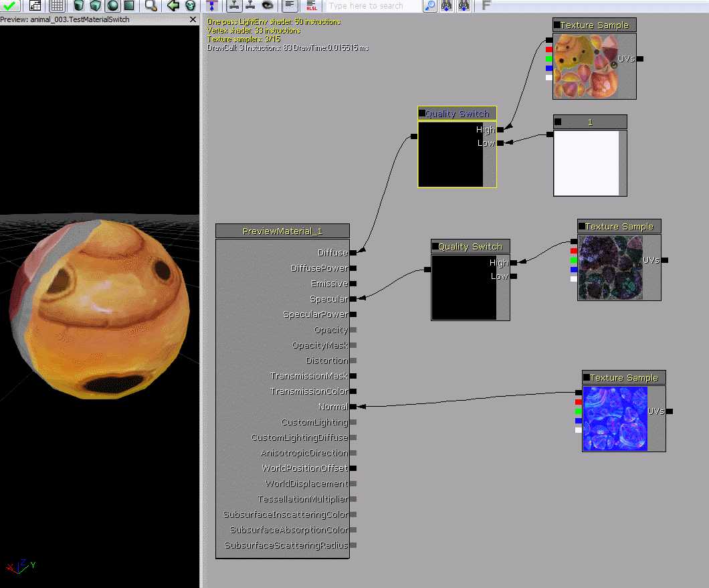Apply changes with the green checkmark
Screen dimensions: 709x588
click(10, 5)
